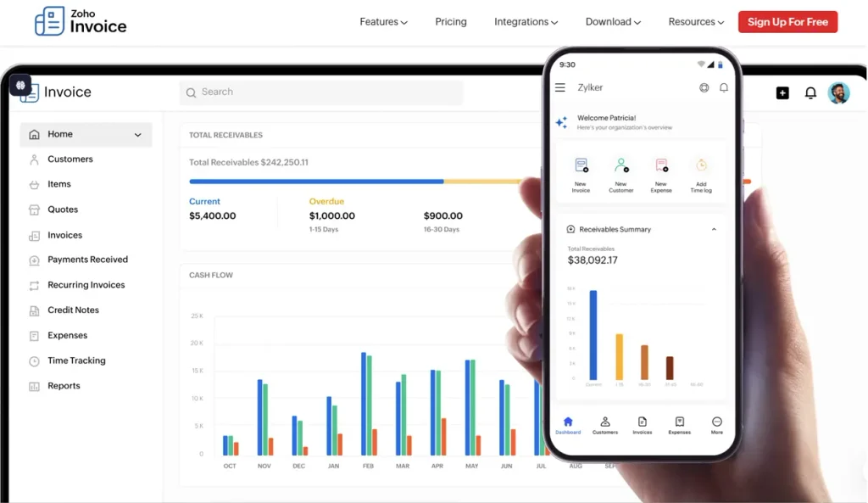
Task: Open the user profile avatar
Action: (x=838, y=93)
